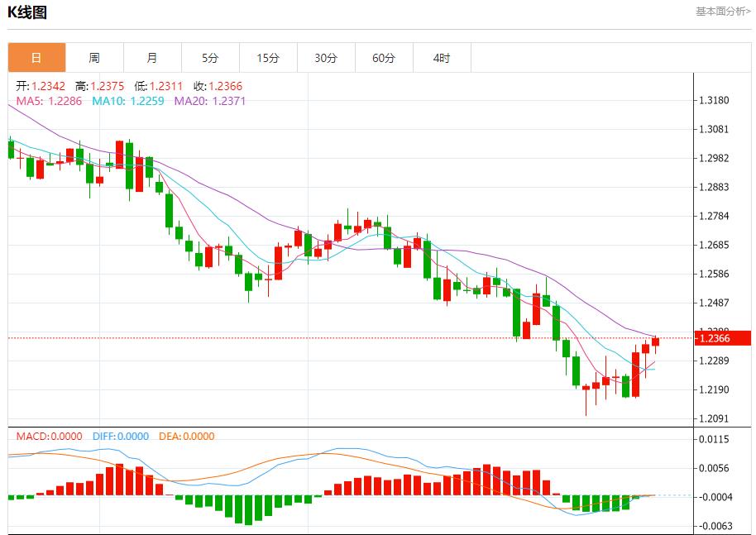This screenshot has width=756, height=535.
Task: Click the MA10 indicator legend label
Action: [128, 101]
